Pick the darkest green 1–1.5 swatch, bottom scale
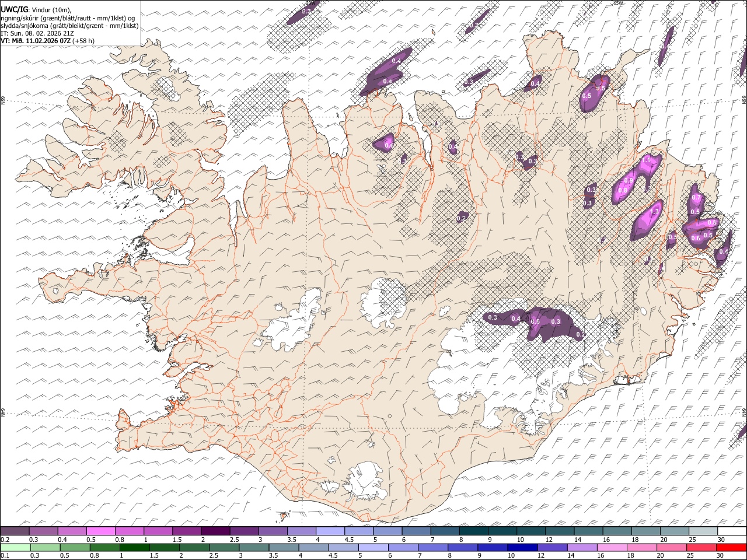The image size is (747, 560). tap(135, 547)
